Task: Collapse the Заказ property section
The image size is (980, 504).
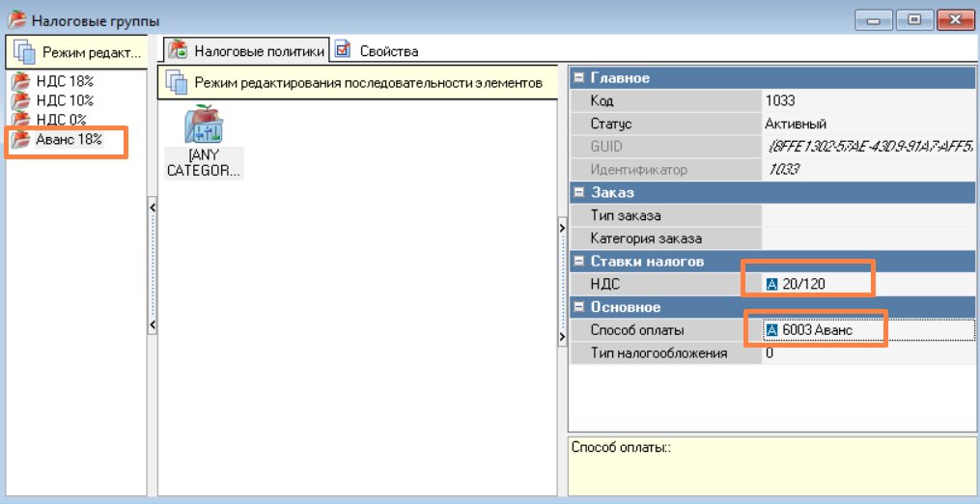Action: [579, 192]
